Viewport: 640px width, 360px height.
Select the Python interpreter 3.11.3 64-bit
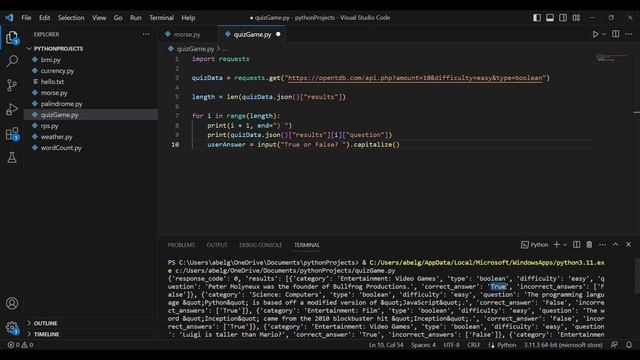click(x=563, y=345)
